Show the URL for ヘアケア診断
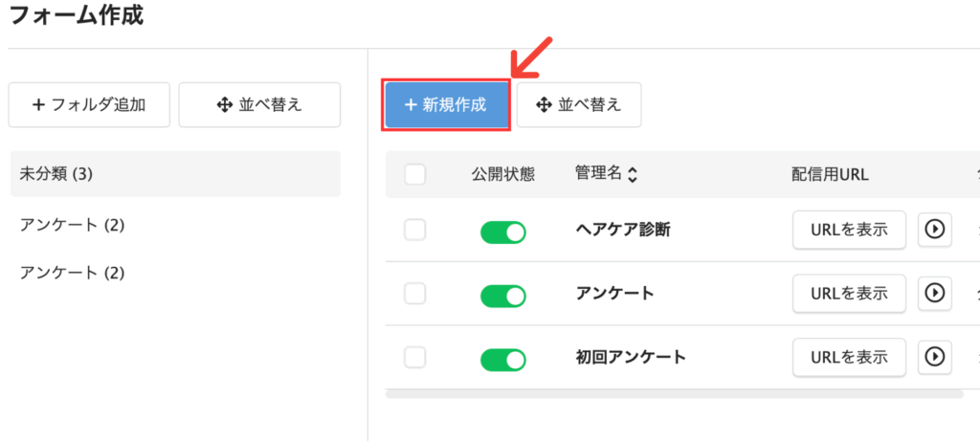 tap(849, 230)
